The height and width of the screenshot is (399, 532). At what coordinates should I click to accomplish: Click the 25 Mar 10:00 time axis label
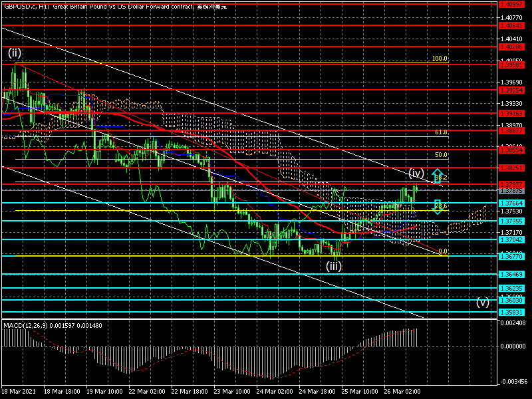click(x=360, y=392)
